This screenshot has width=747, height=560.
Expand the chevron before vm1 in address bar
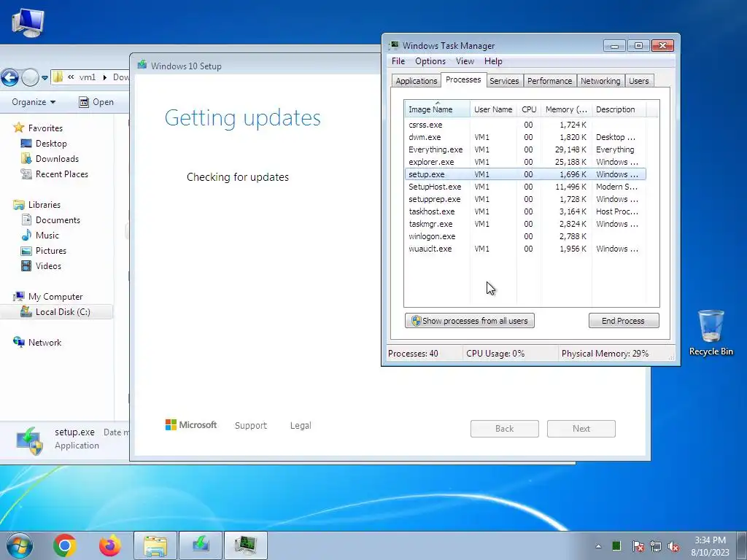pos(71,77)
